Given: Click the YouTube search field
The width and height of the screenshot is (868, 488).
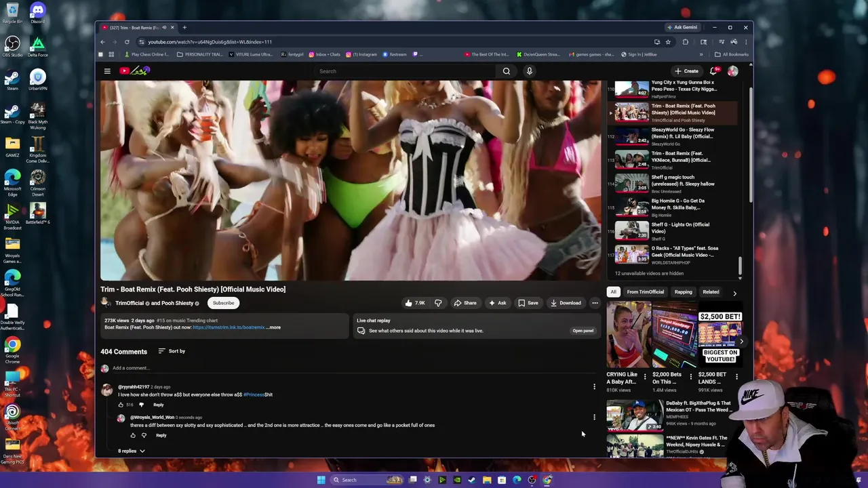Looking at the screenshot, I should coord(404,71).
